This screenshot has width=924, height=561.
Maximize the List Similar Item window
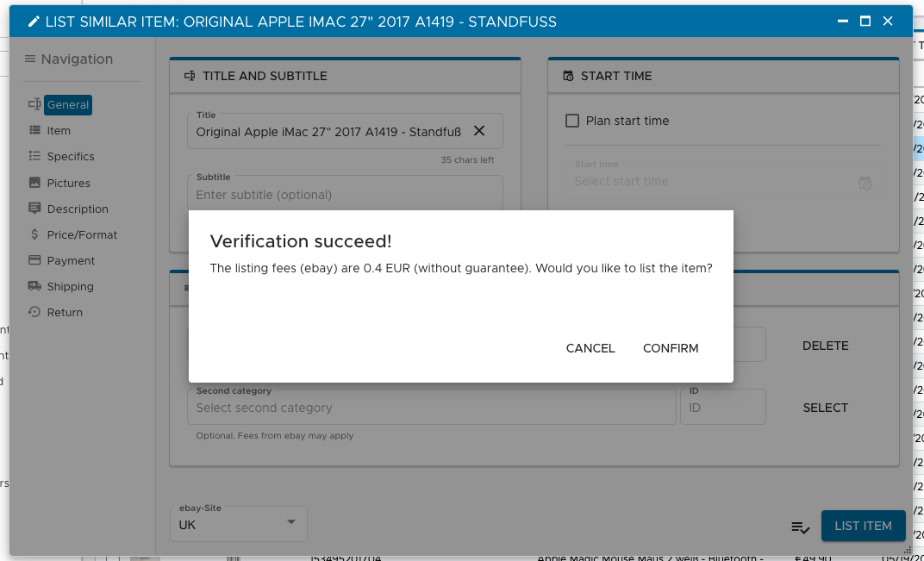[x=865, y=22]
